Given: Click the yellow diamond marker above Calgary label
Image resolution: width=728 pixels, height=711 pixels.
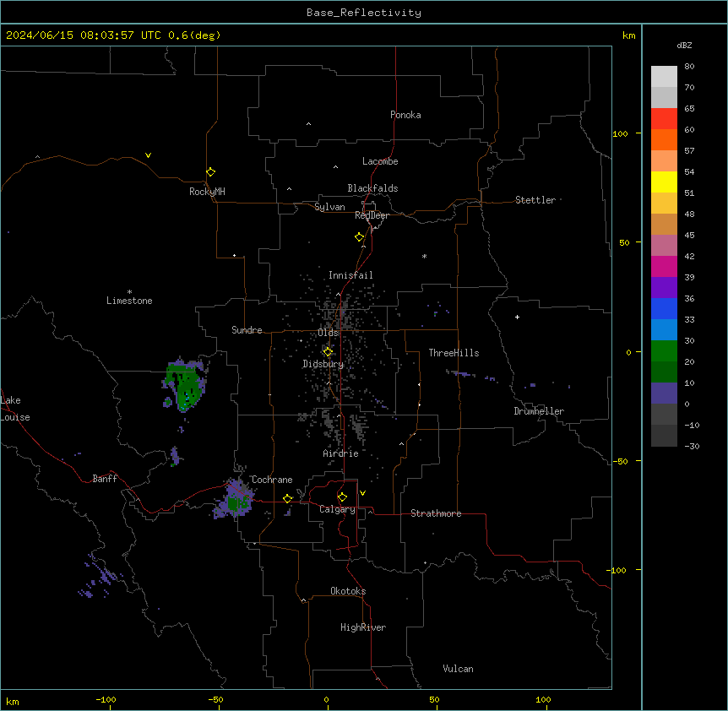Looking at the screenshot, I should tap(342, 497).
